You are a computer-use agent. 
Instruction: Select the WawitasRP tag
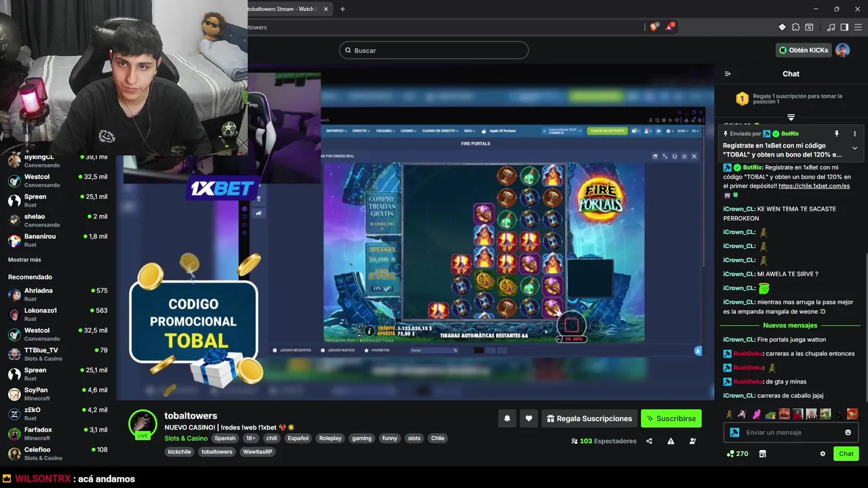pos(257,452)
